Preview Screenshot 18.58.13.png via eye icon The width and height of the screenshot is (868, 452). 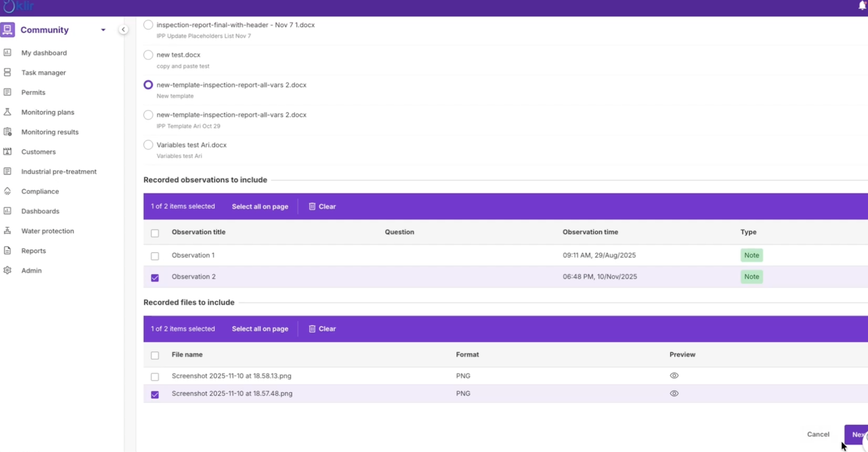674,376
